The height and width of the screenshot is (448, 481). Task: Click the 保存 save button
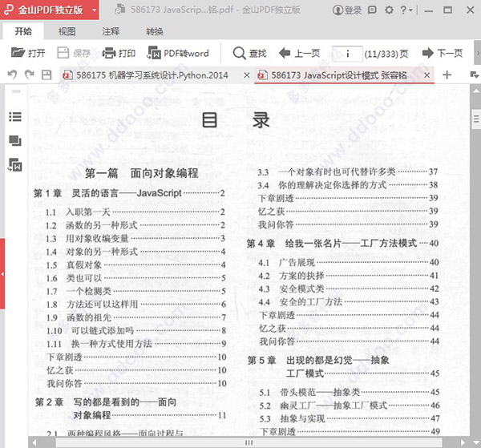[x=74, y=53]
